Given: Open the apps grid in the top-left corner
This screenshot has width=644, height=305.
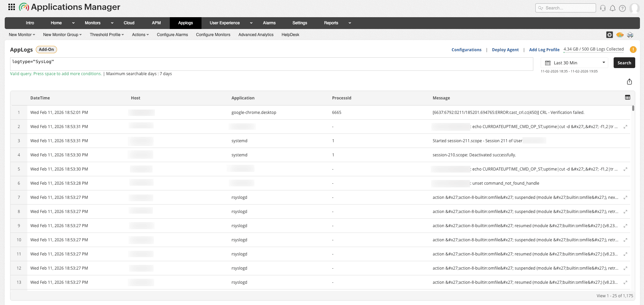Looking at the screenshot, I should pyautogui.click(x=11, y=6).
